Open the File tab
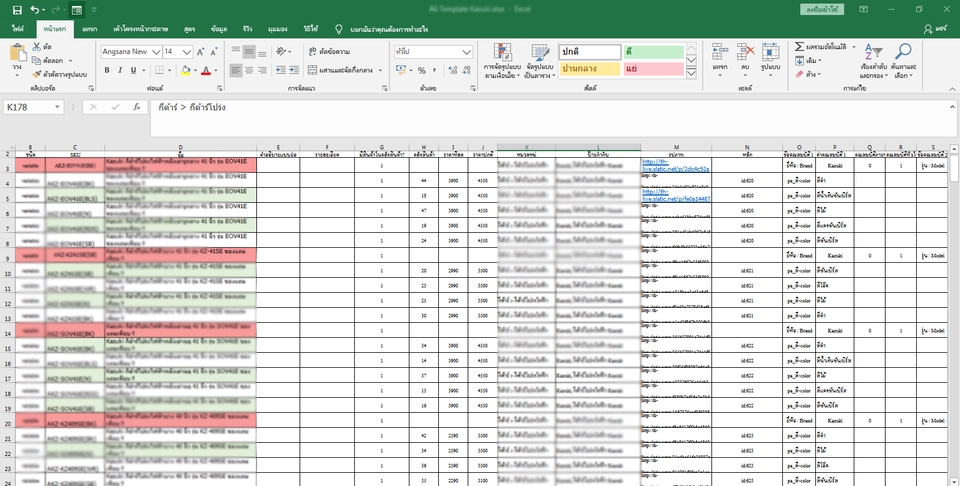Image resolution: width=960 pixels, height=486 pixels. pos(18,29)
